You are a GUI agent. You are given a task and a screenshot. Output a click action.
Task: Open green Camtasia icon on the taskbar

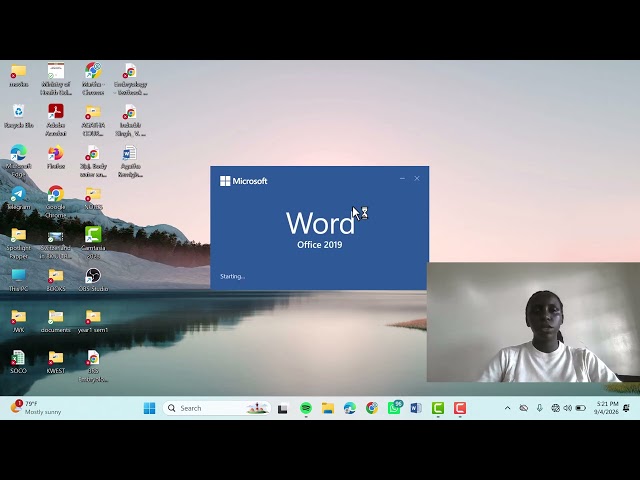438,408
